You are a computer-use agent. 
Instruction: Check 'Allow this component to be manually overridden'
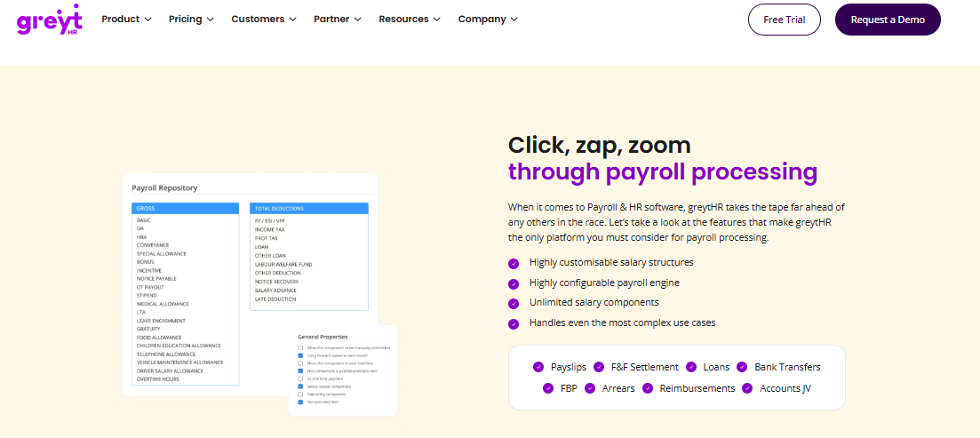click(x=300, y=347)
